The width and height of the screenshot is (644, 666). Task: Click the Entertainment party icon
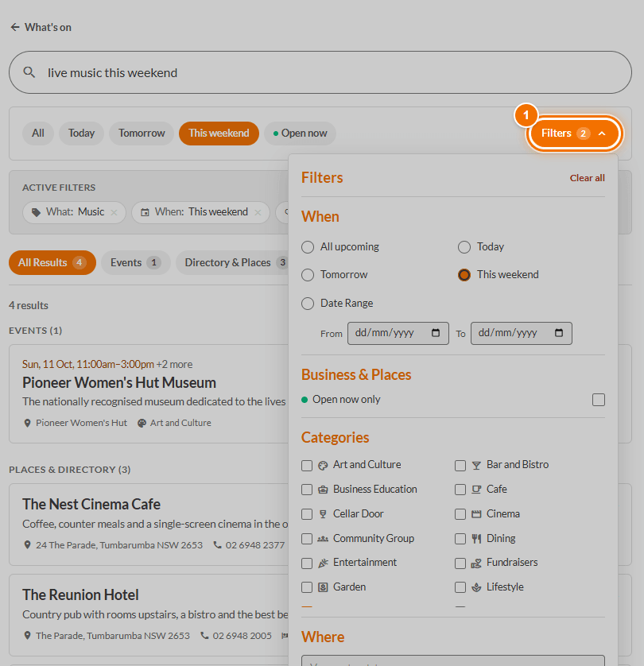click(x=323, y=563)
